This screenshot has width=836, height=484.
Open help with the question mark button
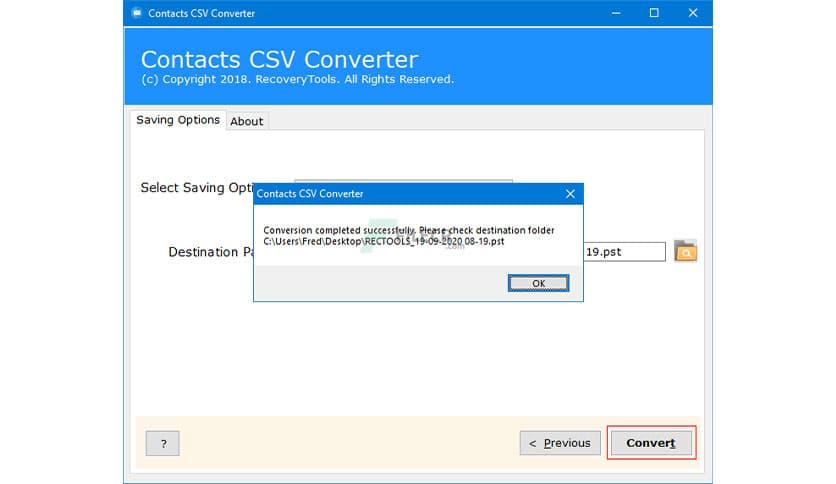click(163, 443)
